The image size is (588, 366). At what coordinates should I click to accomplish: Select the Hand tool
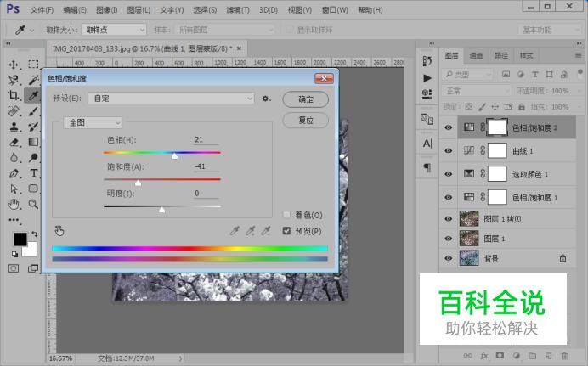coord(14,204)
